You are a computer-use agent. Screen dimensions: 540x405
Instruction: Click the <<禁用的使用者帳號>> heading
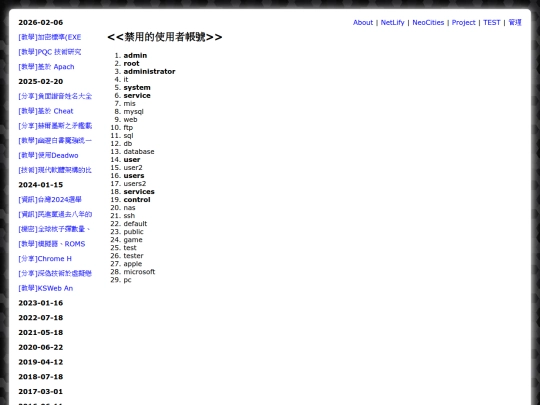pos(165,37)
